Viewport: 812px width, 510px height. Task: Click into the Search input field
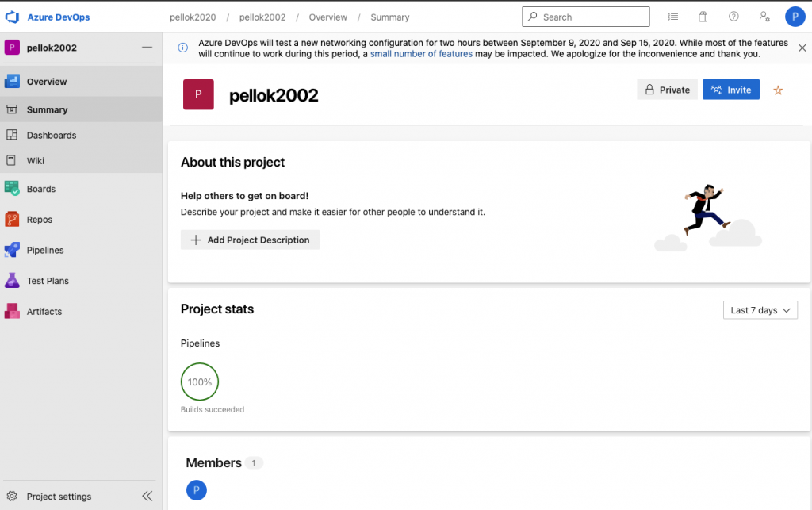[x=591, y=17]
